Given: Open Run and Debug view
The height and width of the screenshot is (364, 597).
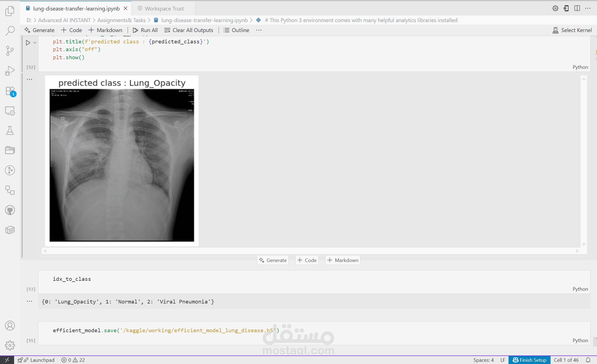Looking at the screenshot, I should pos(10,71).
